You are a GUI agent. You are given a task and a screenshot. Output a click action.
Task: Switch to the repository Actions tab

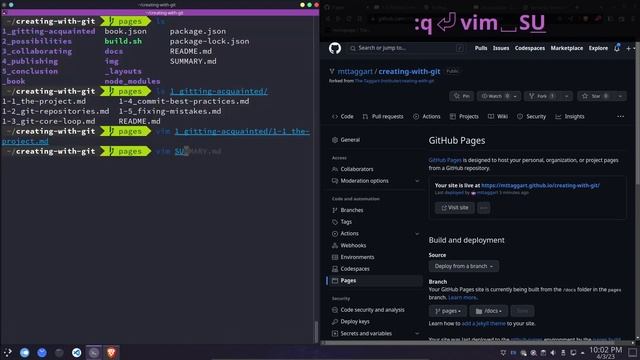click(x=427, y=117)
